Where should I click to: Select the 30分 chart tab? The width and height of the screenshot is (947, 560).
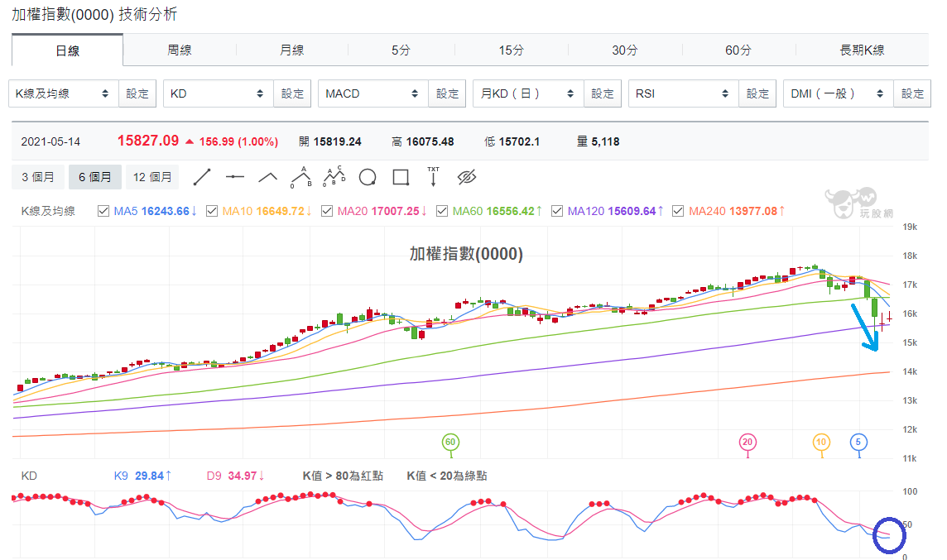[x=624, y=50]
